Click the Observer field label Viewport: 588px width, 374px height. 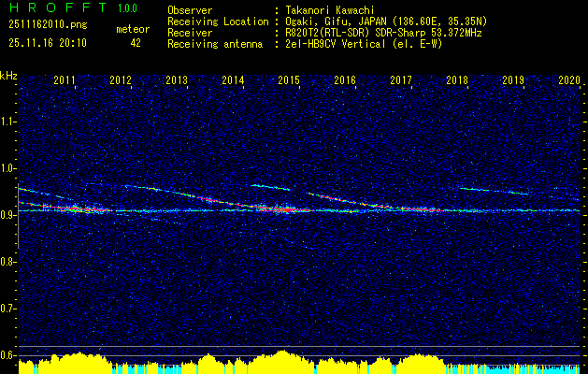pos(190,10)
